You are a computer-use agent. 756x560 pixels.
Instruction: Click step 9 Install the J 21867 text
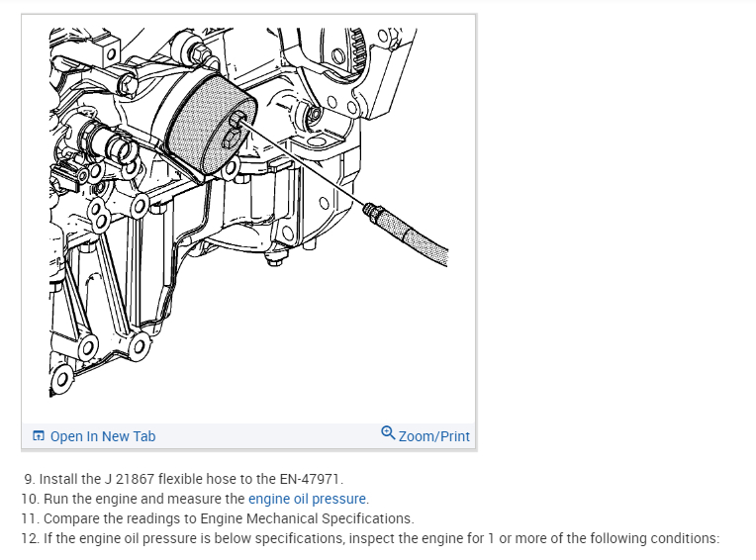(x=183, y=479)
